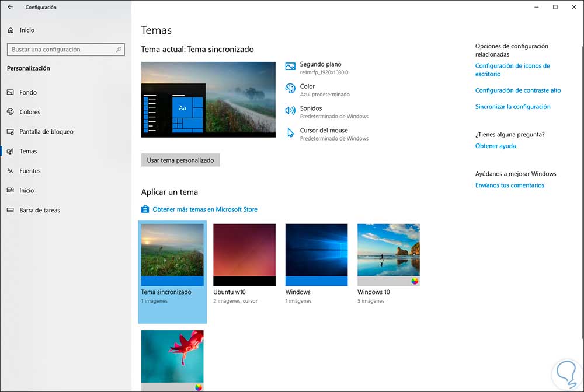Image resolution: width=584 pixels, height=392 pixels.
Task: Open Configuración de contraste alto link
Action: [517, 90]
